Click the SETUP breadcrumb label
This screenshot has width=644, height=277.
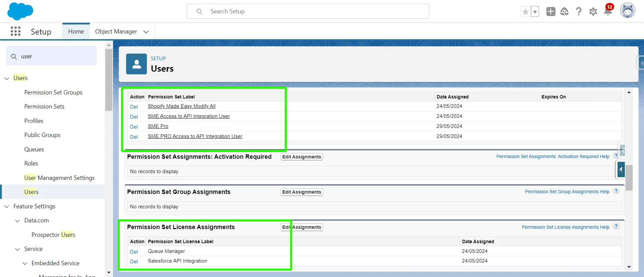tap(158, 58)
